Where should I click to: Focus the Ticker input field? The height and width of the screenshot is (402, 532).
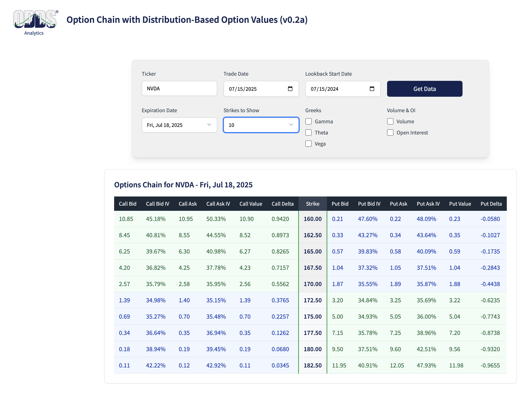pos(179,89)
